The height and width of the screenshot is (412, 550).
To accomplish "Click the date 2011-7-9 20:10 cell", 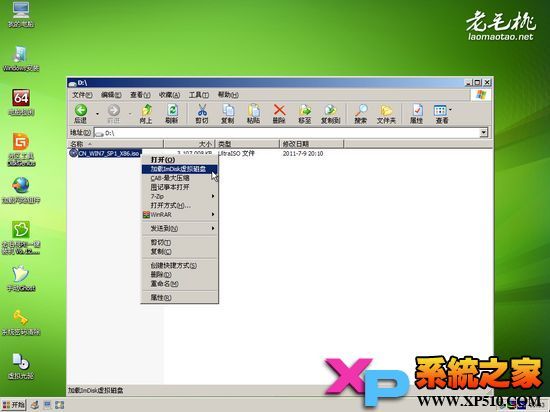I will (x=303, y=153).
